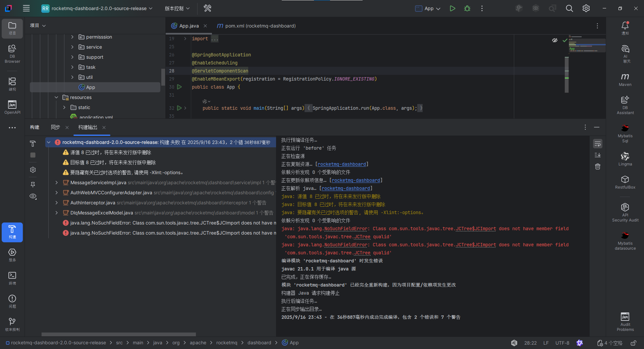Run the App configuration
The width and height of the screenshot is (644, 349).
(x=452, y=8)
